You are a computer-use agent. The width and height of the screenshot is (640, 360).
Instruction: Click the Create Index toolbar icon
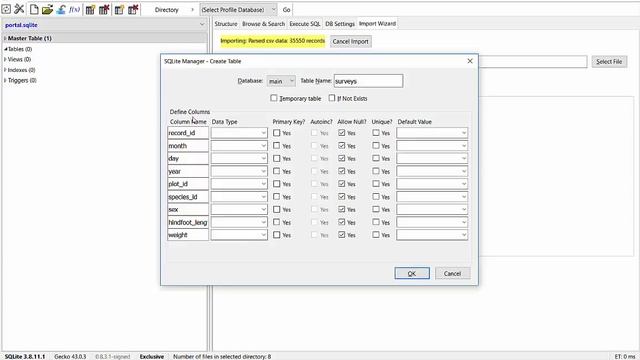(x=119, y=9)
